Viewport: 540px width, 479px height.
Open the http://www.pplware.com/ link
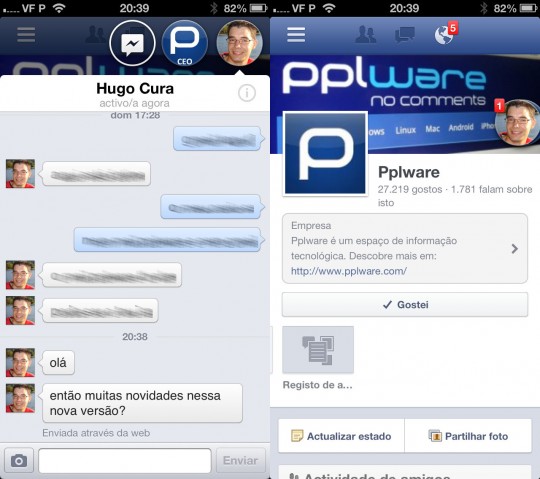click(x=349, y=271)
